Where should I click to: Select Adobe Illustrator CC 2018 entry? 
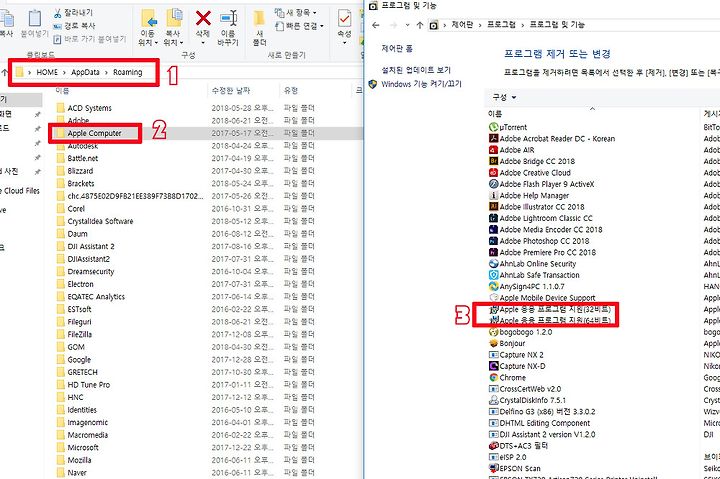(537, 207)
